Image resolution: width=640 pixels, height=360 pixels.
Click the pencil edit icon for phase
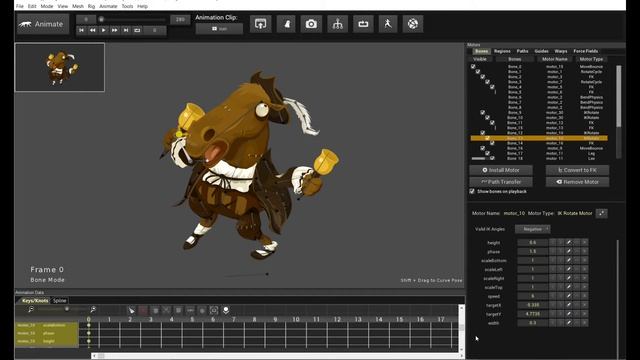(569, 251)
